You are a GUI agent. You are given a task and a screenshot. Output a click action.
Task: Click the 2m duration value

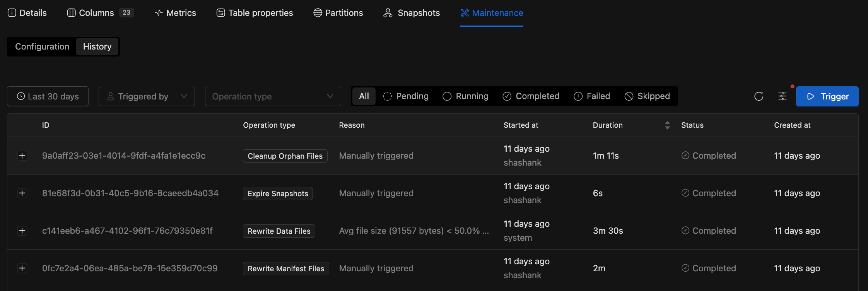point(599,268)
